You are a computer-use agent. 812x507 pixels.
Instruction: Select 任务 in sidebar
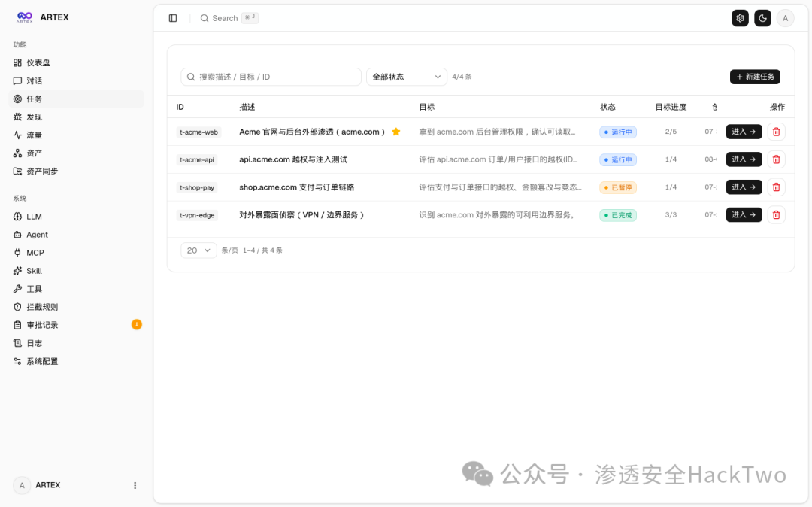pos(76,99)
